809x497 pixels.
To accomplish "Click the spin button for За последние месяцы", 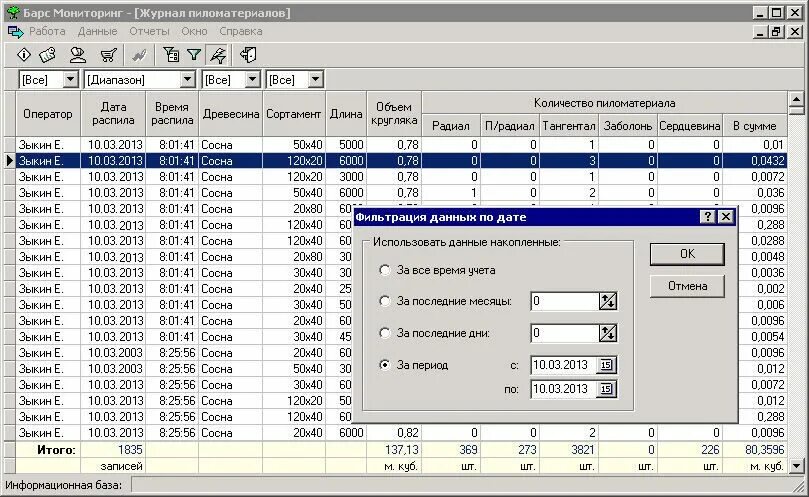I will coord(607,301).
